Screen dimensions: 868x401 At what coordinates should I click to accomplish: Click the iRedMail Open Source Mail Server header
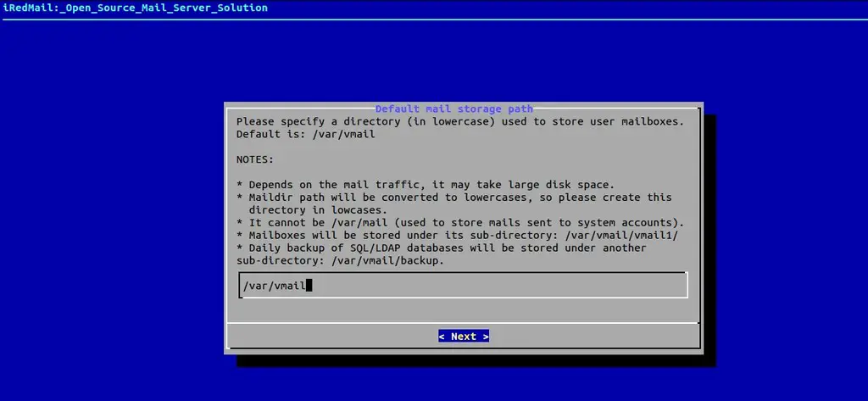coord(136,8)
